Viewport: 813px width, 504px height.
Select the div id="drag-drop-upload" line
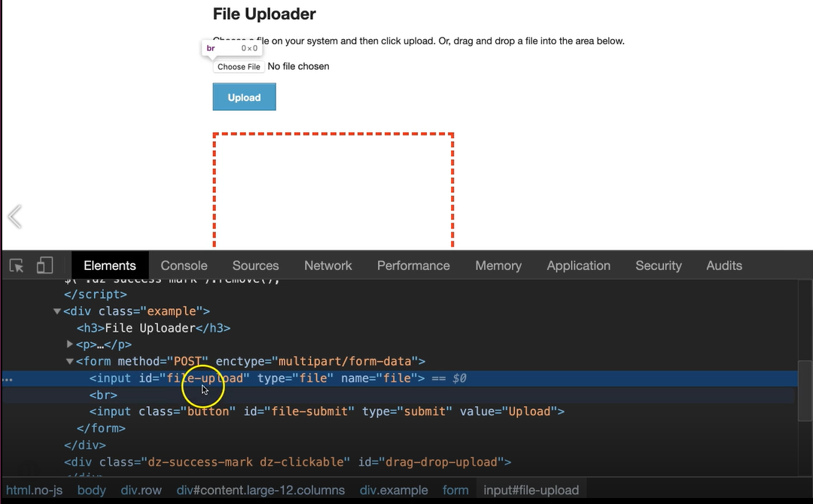pos(288,462)
